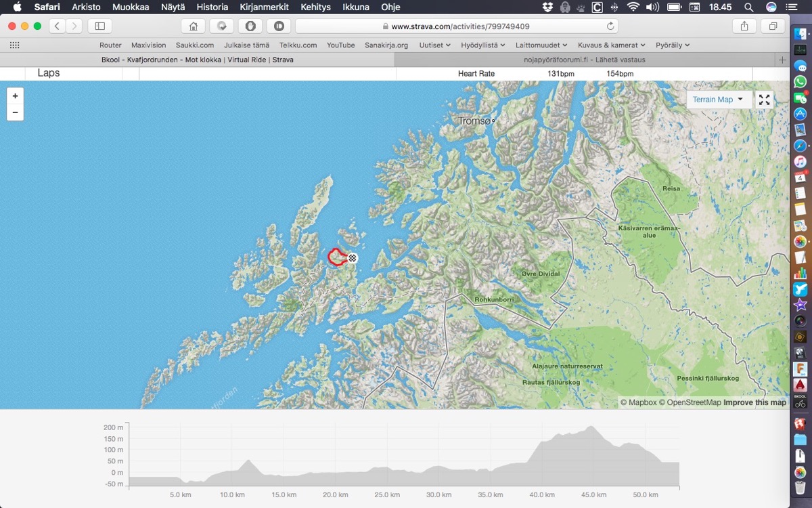Expand the Pyöräily bookmarks folder
Image resolution: width=812 pixels, height=508 pixels.
tap(673, 45)
